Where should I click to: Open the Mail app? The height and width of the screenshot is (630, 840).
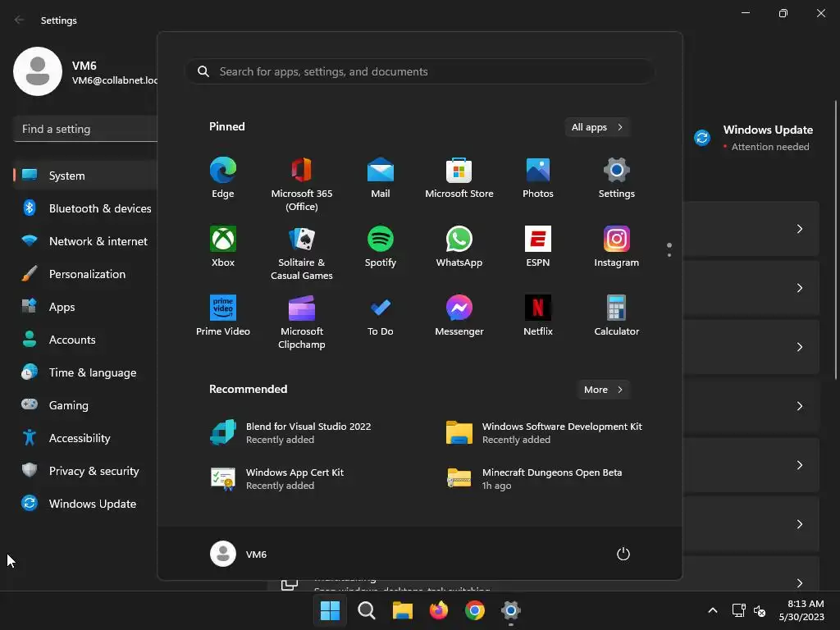coord(381,179)
